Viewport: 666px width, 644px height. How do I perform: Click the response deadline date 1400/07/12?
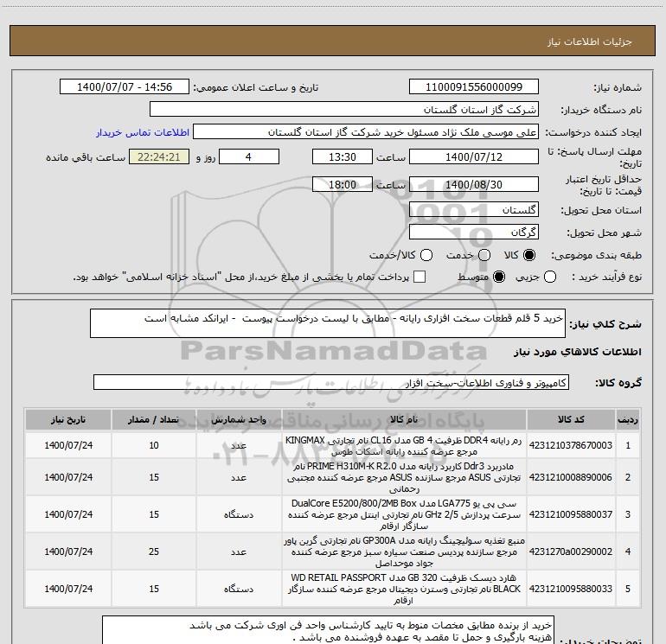[x=474, y=156]
